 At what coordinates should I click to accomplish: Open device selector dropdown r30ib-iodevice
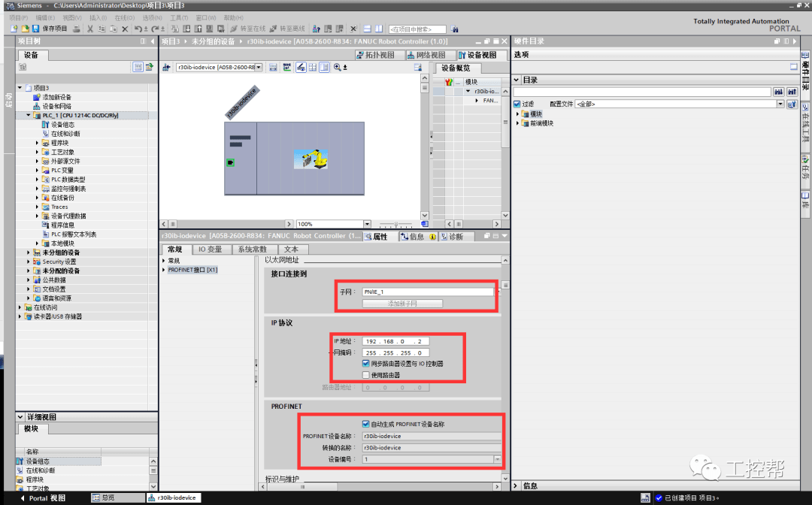(x=259, y=68)
